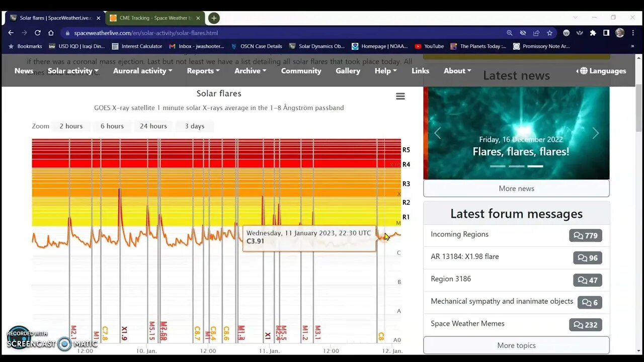Viewport: 644px width, 362px height.
Task: Open the Gallery page
Action: point(348,71)
